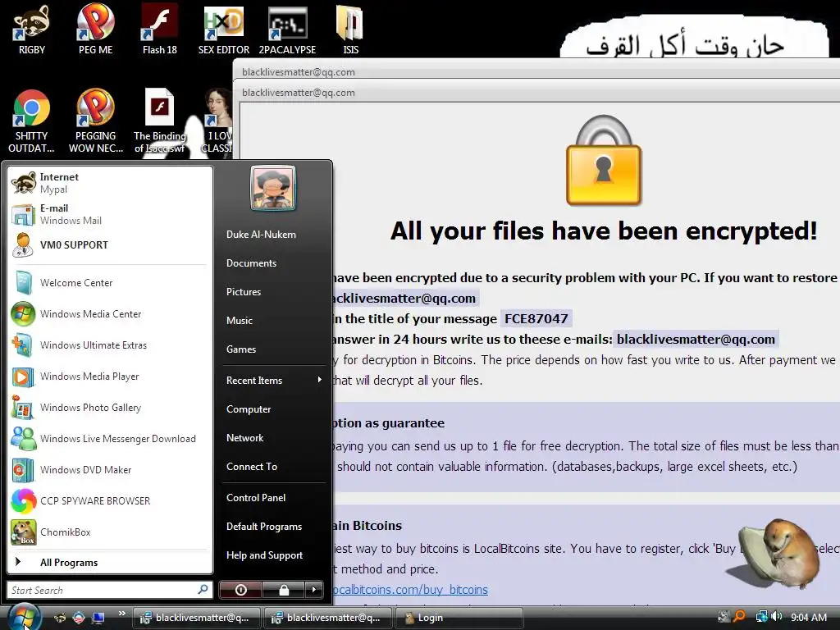Open Help and Support
Screen dimensions: 840x630
coord(264,555)
